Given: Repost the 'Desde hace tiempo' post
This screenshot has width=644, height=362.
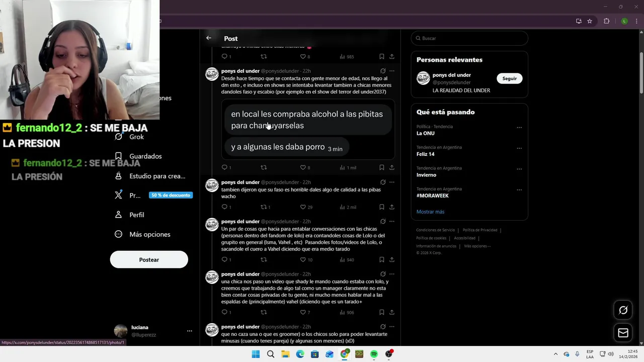Looking at the screenshot, I should [x=263, y=167].
